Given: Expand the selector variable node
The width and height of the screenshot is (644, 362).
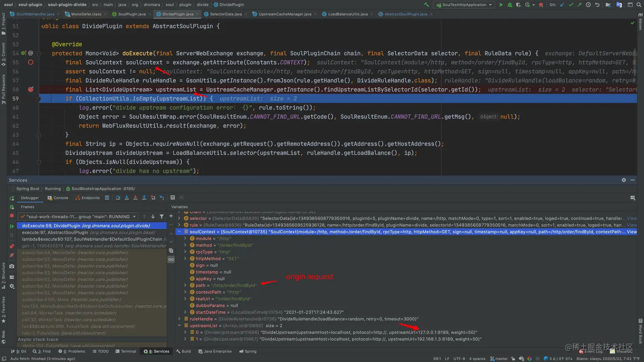Looking at the screenshot, I should click(179, 219).
